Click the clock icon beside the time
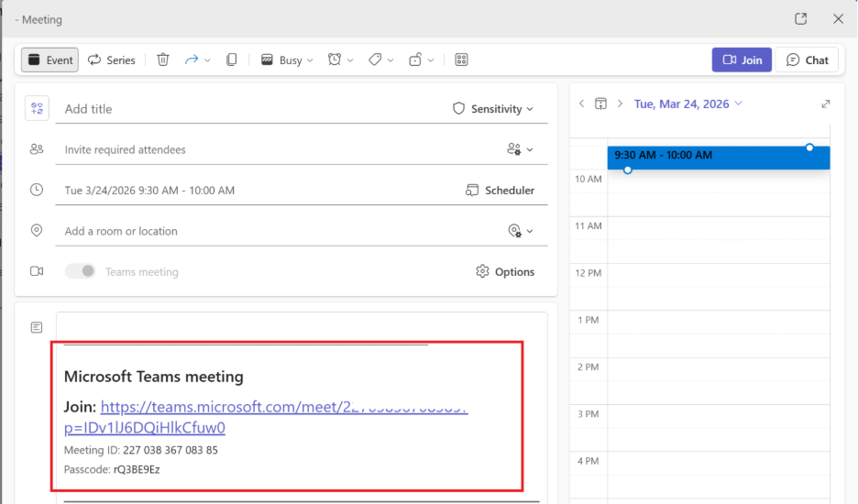The image size is (858, 504). pos(37,190)
